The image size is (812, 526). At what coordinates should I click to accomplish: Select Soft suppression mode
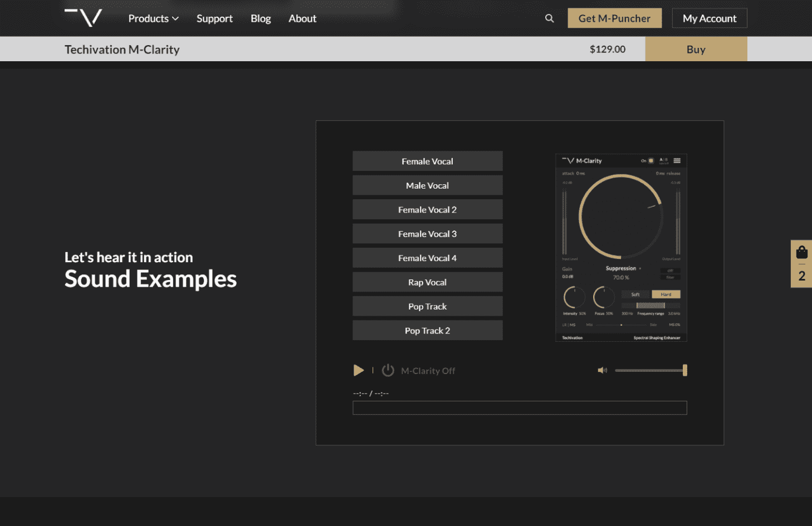635,294
